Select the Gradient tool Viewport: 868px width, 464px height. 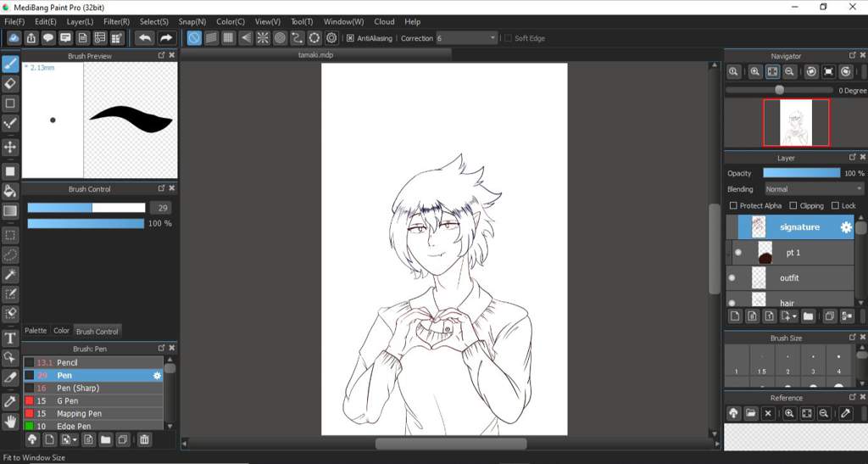click(10, 210)
